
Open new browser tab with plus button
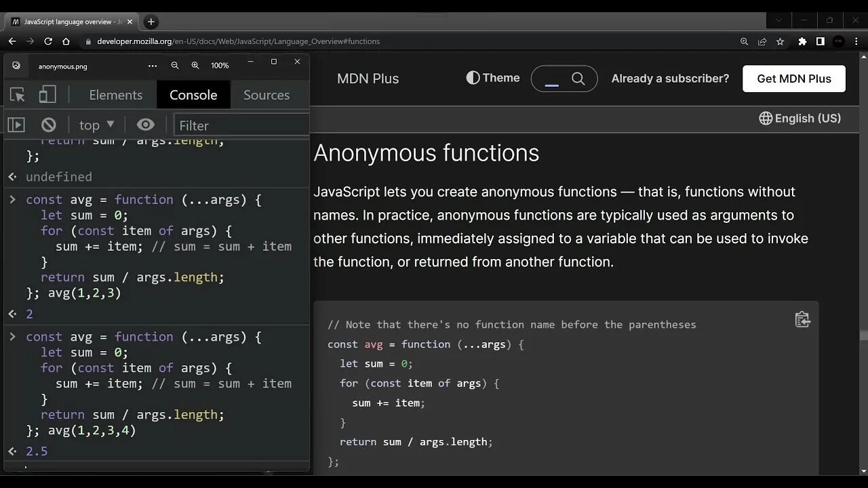pos(151,22)
